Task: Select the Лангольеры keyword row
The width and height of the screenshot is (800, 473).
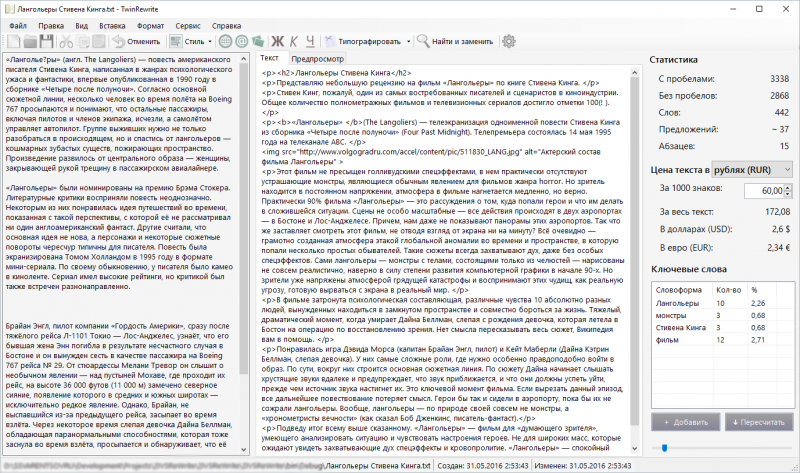Action: tap(722, 303)
